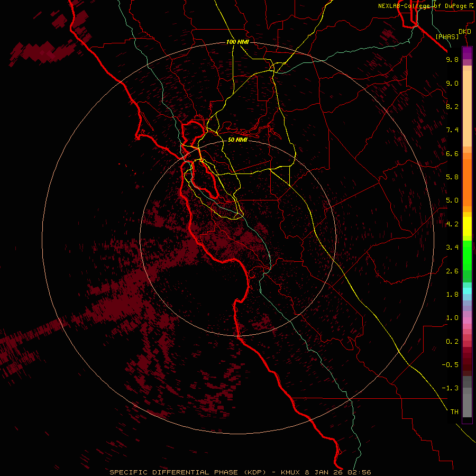Click the "[PHAS]" unit label

(x=447, y=36)
